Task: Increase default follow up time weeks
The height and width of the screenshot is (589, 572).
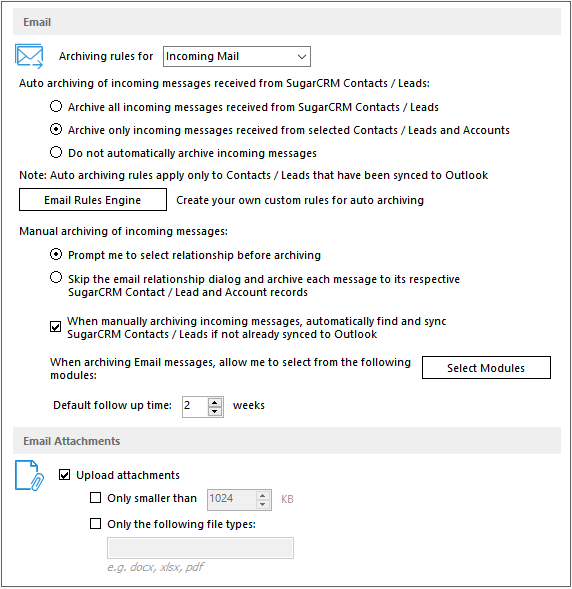Action: (x=214, y=402)
